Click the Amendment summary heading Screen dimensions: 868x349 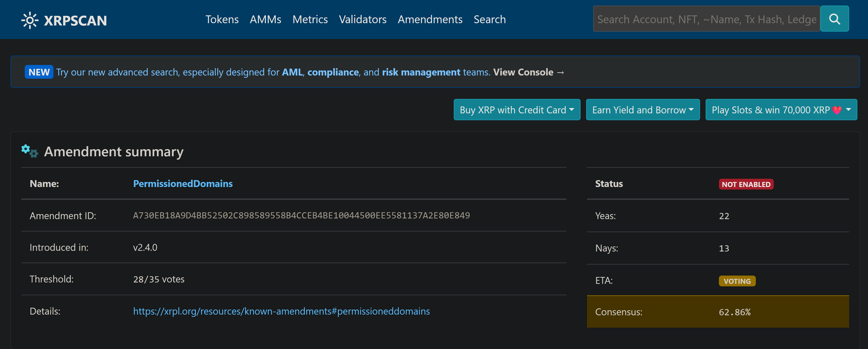click(x=114, y=151)
